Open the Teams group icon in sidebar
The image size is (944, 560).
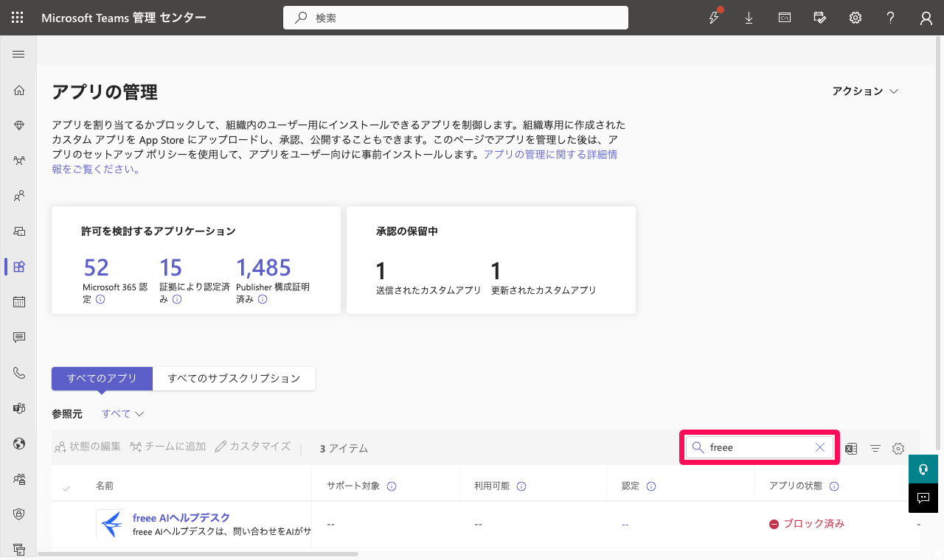coord(19,161)
